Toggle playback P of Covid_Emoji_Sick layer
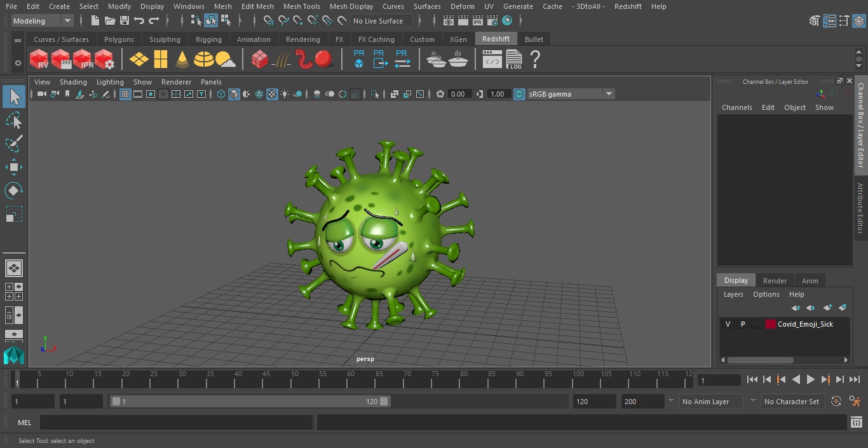This screenshot has height=448, width=868. (742, 324)
